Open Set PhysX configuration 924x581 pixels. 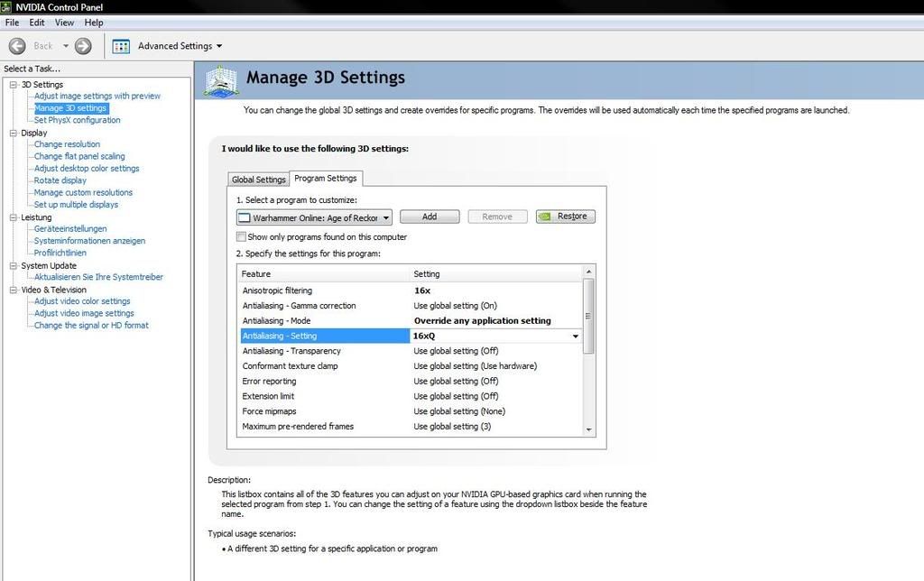pyautogui.click(x=78, y=120)
